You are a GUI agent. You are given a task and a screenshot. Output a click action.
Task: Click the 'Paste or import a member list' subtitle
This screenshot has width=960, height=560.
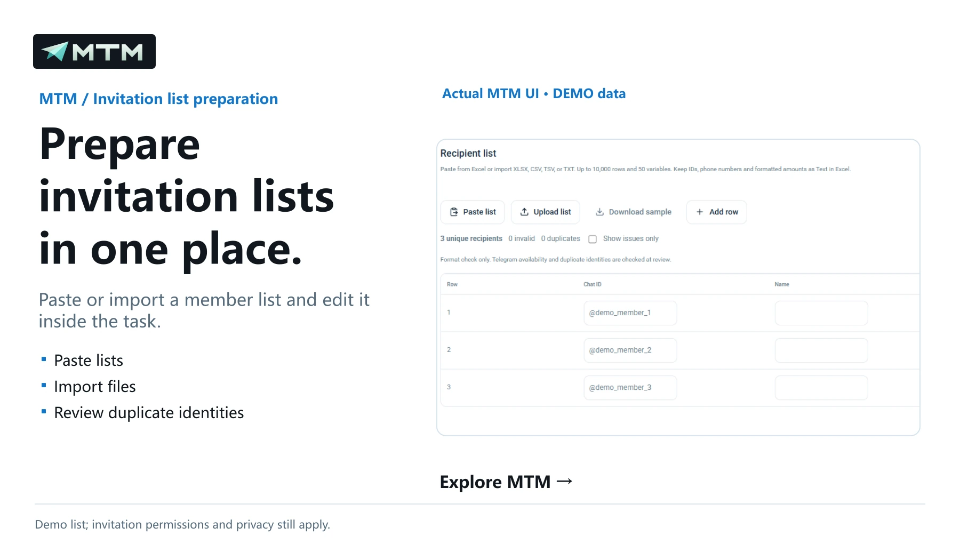tap(204, 310)
